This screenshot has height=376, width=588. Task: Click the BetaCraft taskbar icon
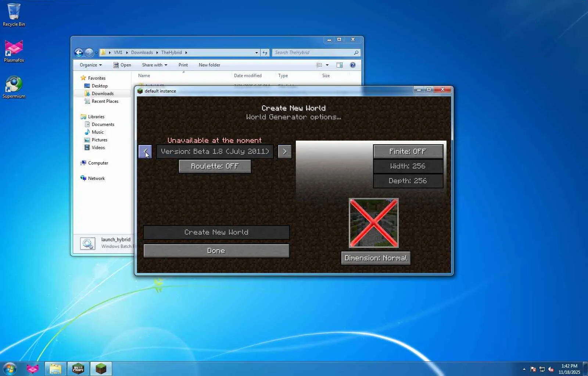coord(78,369)
